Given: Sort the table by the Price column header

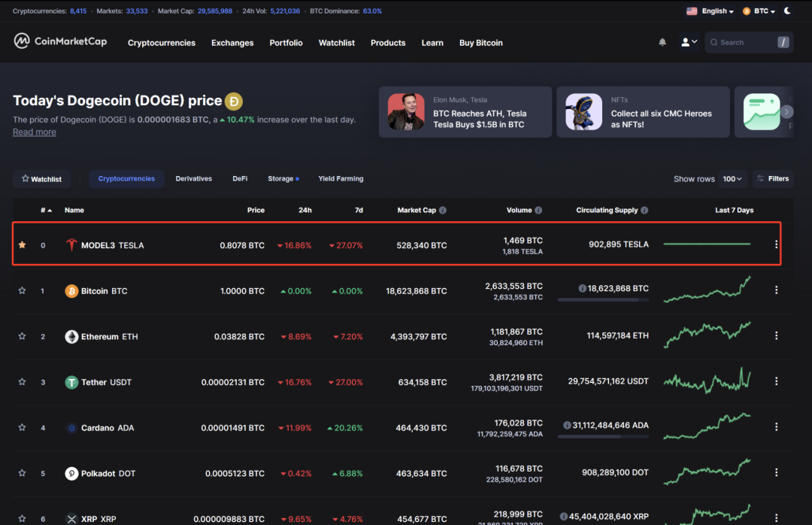Looking at the screenshot, I should 256,210.
